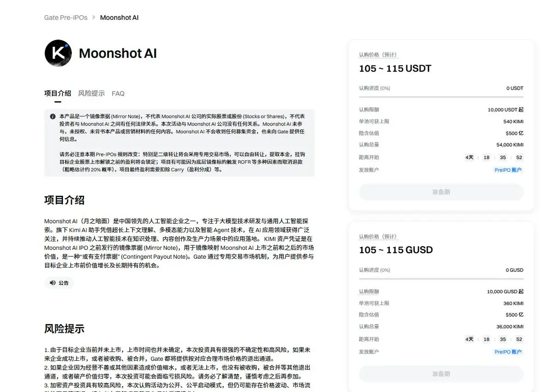Click the GUSD subscription progress bar
The width and height of the screenshot is (552, 392).
pos(441,279)
